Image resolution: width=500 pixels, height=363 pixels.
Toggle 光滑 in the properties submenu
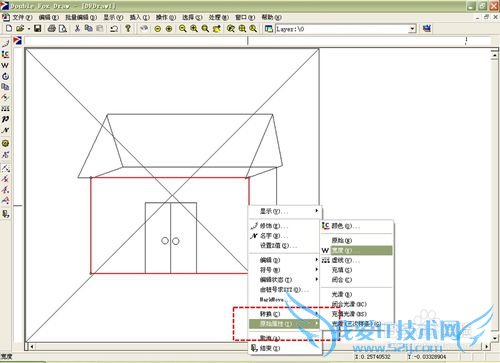(357, 294)
